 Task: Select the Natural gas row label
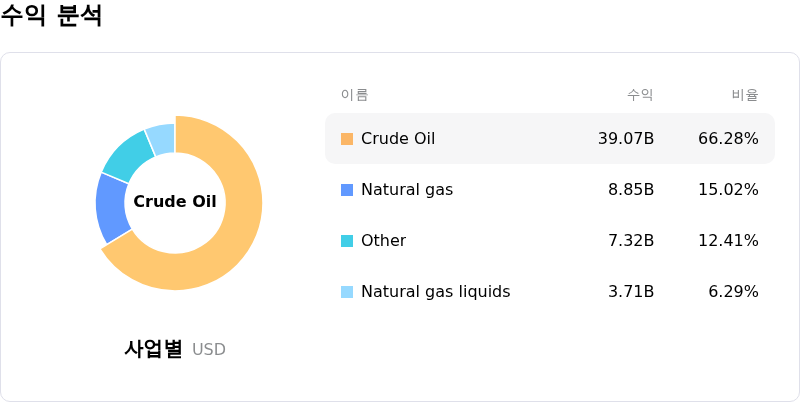[407, 190]
